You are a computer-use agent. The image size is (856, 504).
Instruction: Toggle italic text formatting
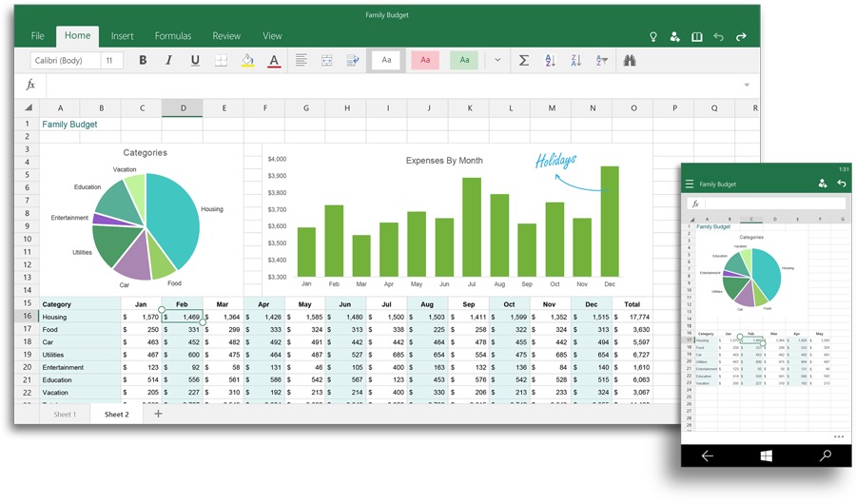(x=169, y=61)
